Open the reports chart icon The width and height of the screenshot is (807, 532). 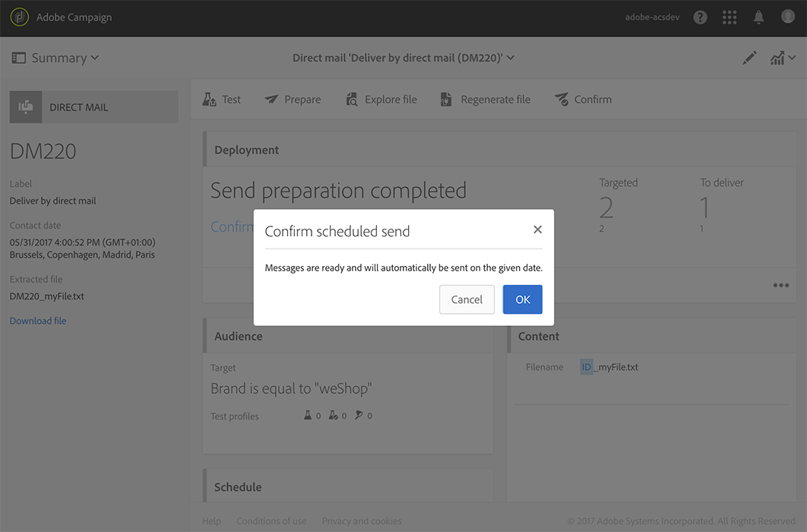tap(777, 58)
